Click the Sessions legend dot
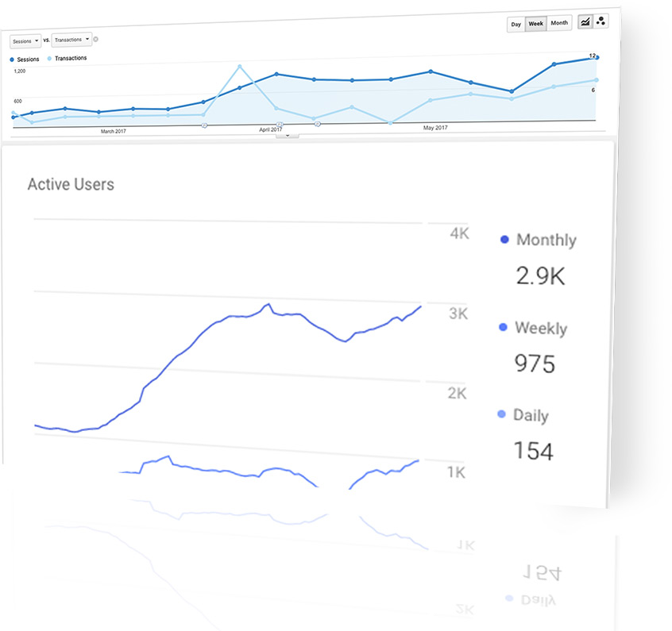 (12, 60)
